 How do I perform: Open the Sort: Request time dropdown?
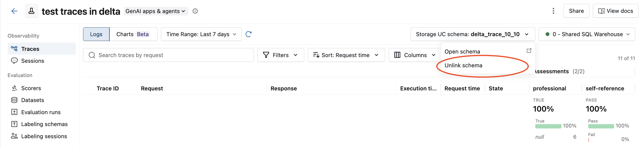point(346,55)
